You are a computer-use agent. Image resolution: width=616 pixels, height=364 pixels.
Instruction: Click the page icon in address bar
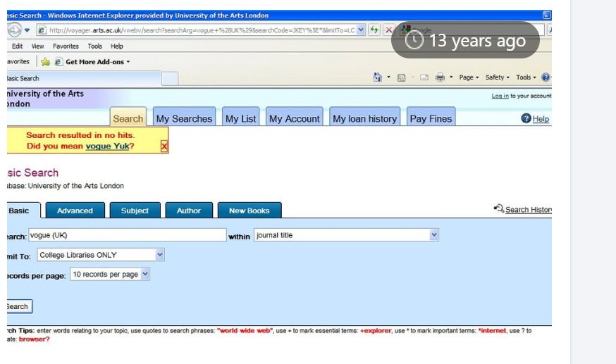tap(42, 30)
